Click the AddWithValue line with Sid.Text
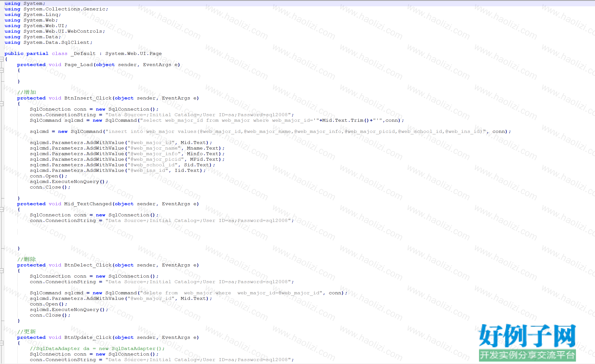595x364 pixels. [122, 165]
